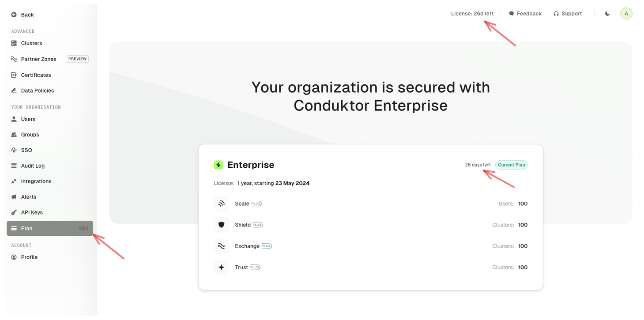Click the Scale PLUS badge

pos(256,203)
